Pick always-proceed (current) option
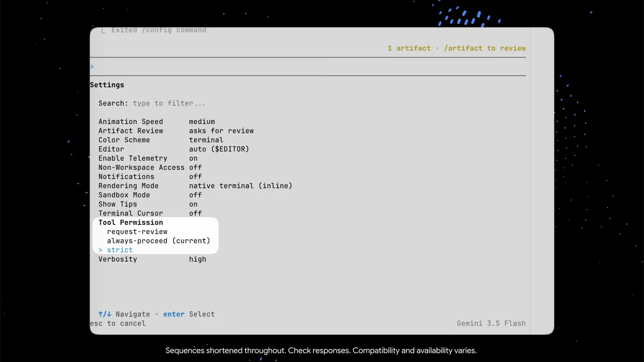 click(159, 241)
